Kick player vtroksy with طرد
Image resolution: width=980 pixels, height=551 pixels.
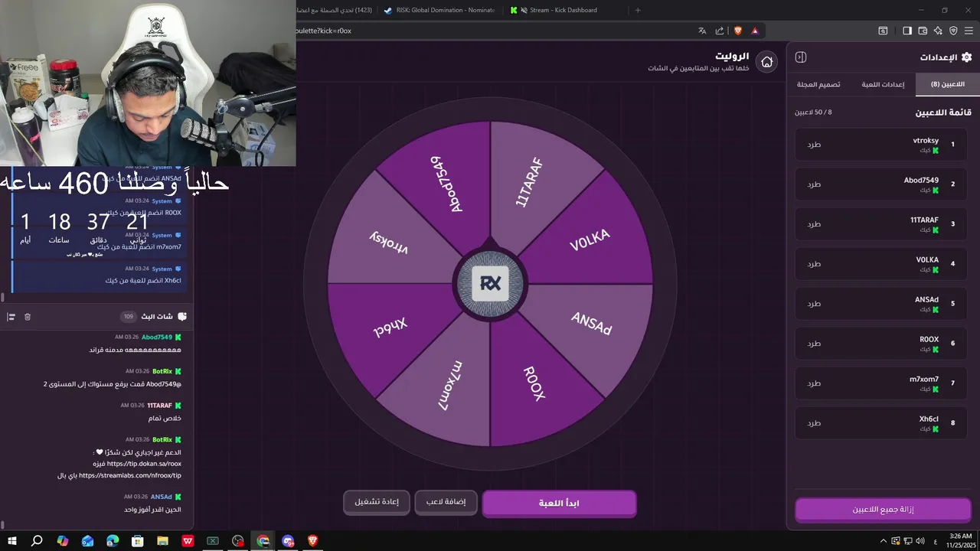(x=814, y=145)
